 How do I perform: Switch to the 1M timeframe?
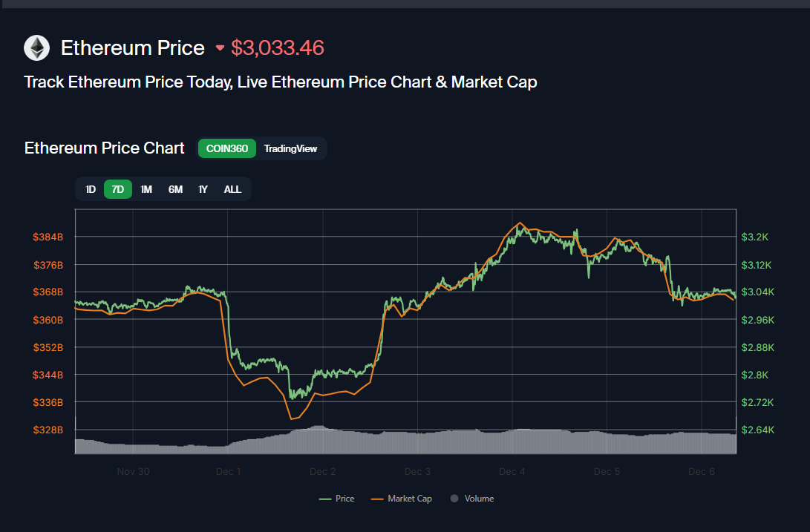click(146, 189)
